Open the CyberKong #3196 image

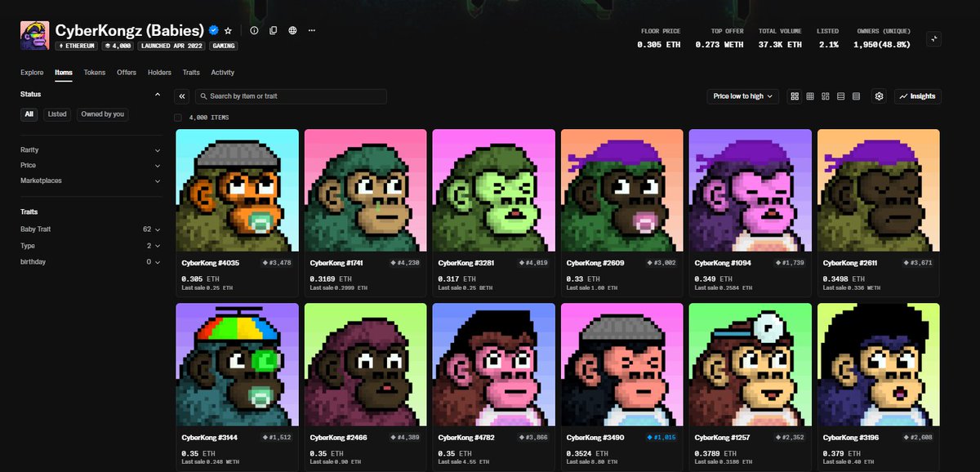point(879,365)
